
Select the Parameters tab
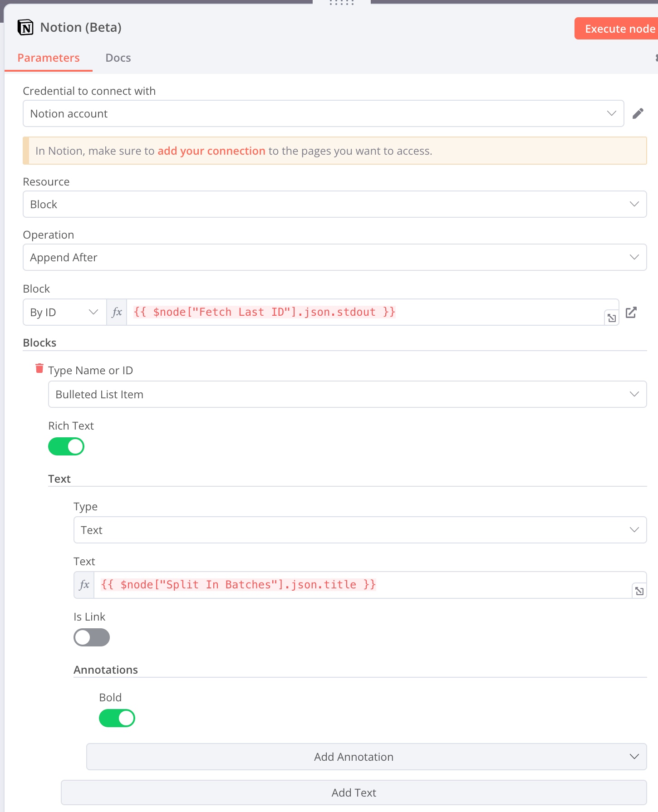pyautogui.click(x=49, y=58)
